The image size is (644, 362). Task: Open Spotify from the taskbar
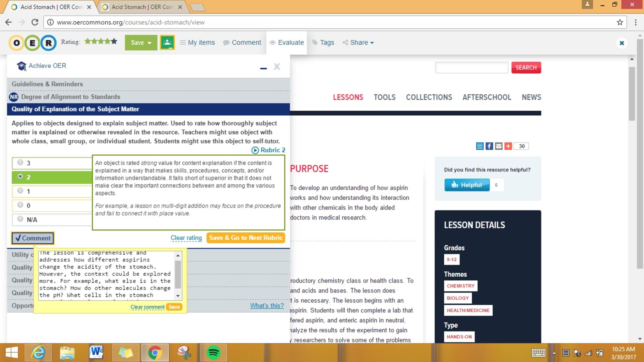pos(213,353)
